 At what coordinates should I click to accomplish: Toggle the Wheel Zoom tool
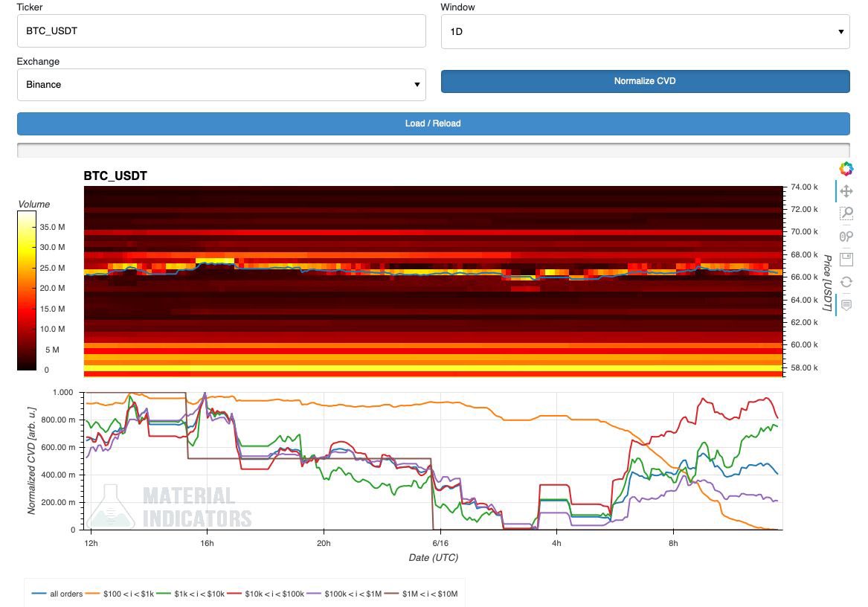pos(846,237)
